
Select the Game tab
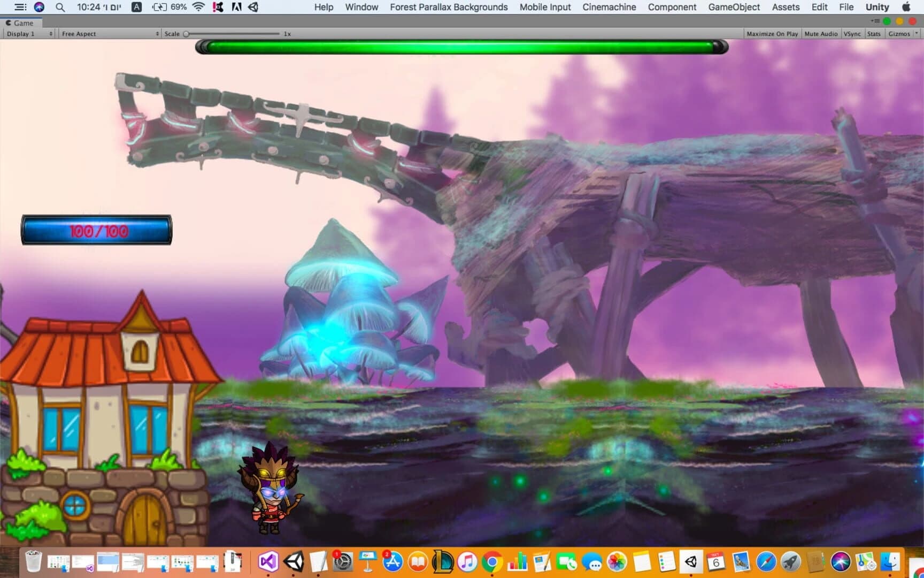(21, 22)
